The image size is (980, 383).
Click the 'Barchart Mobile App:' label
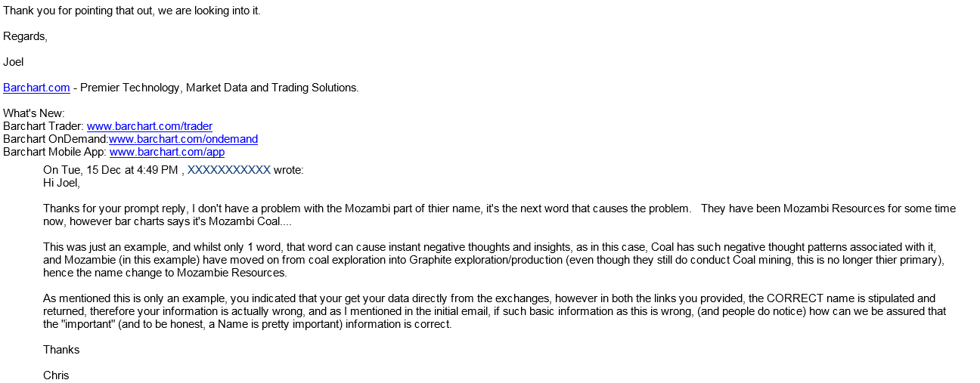pos(54,152)
